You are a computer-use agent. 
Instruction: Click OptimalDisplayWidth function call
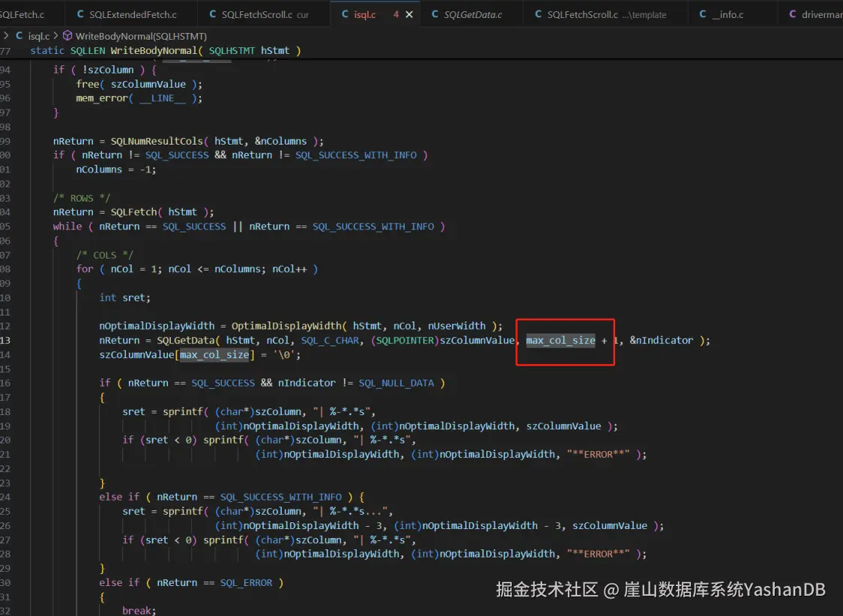[286, 326]
